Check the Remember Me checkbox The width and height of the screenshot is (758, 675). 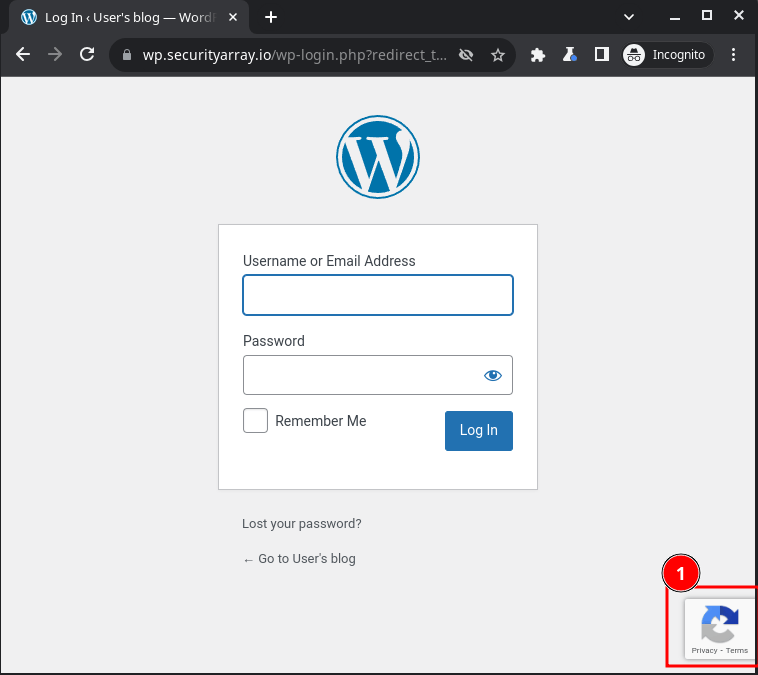(x=256, y=421)
